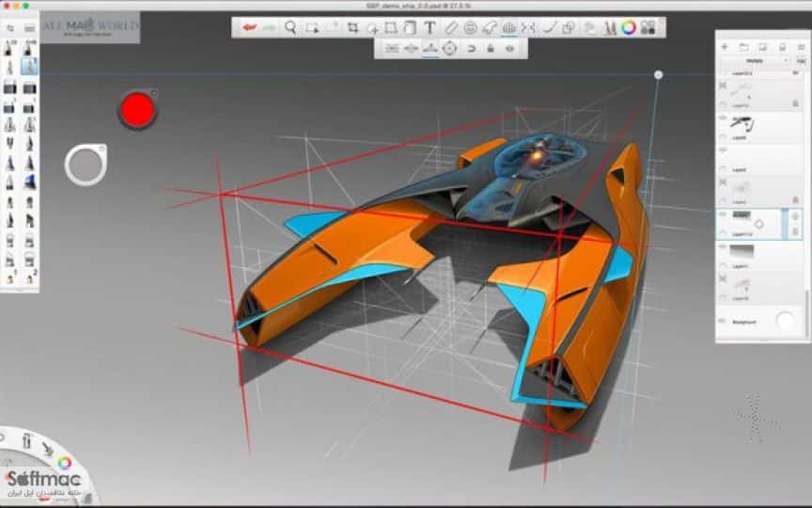Open the Brush Palette toolbar icon
Viewport: 812px width, 508px height.
[610, 28]
